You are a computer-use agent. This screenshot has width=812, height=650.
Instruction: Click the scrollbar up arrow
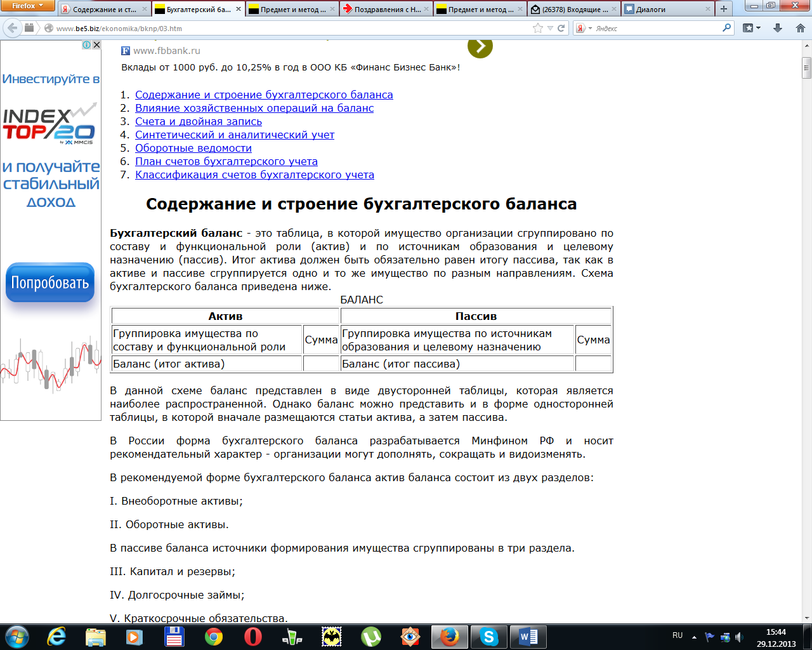(x=806, y=47)
